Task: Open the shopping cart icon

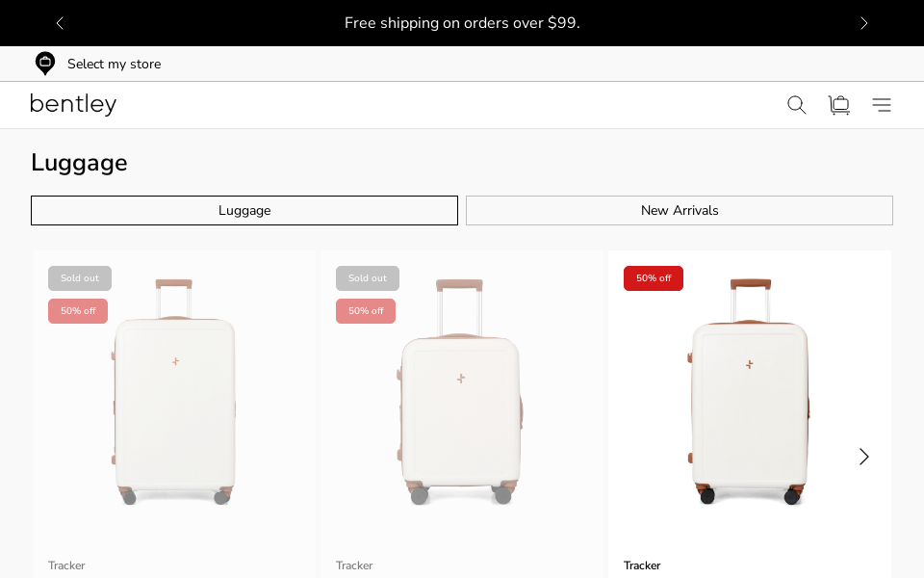Action: click(x=839, y=105)
